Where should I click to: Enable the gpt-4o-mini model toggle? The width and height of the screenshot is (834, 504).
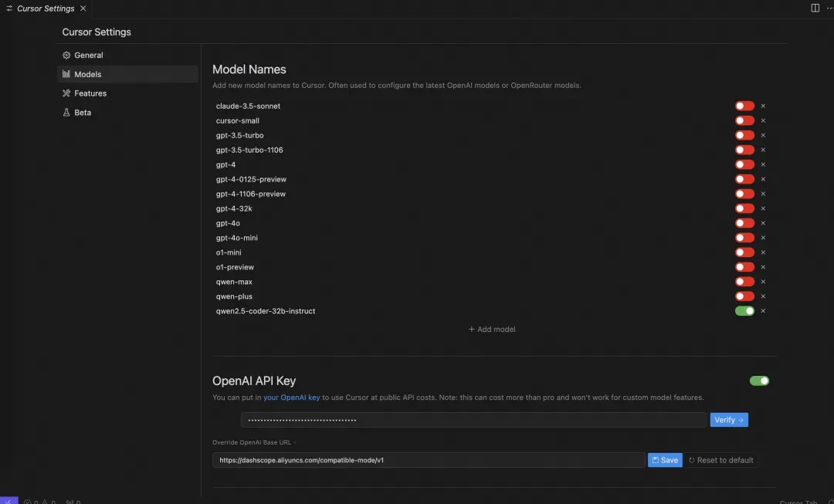tap(744, 238)
